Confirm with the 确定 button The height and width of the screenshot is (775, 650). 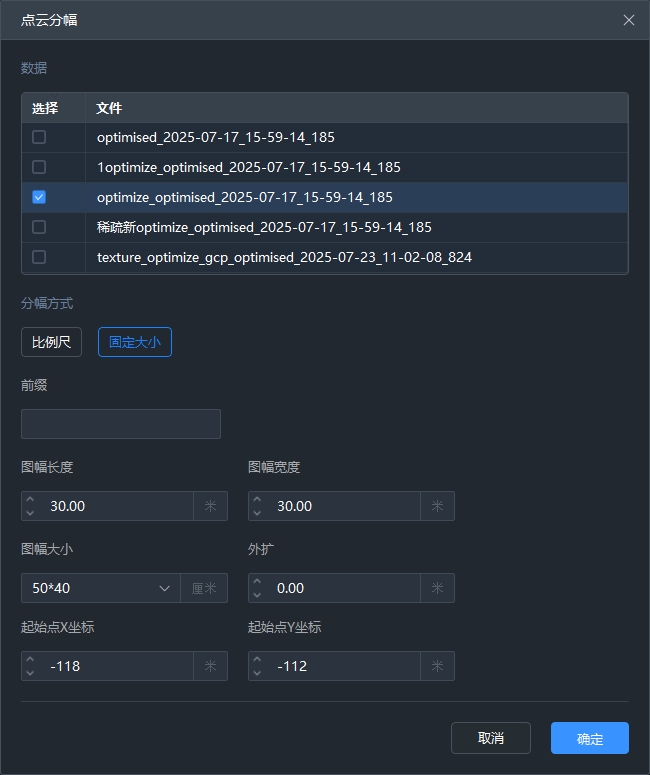(589, 738)
